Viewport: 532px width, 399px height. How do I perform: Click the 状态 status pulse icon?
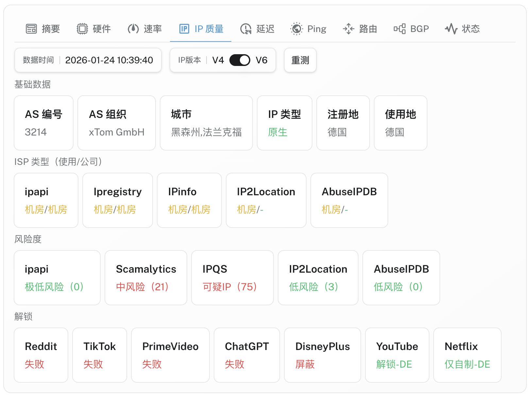pos(451,29)
